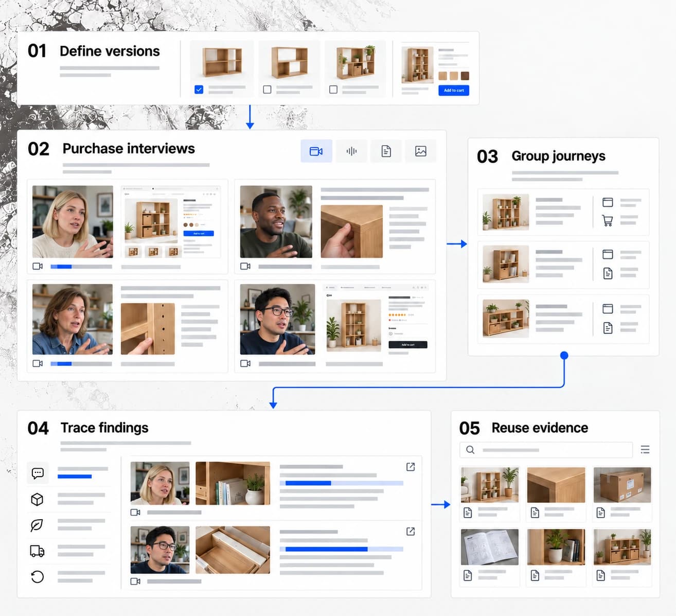The width and height of the screenshot is (676, 616).
Task: Open the wood corner closeup evidence thumbnail
Action: (x=556, y=485)
